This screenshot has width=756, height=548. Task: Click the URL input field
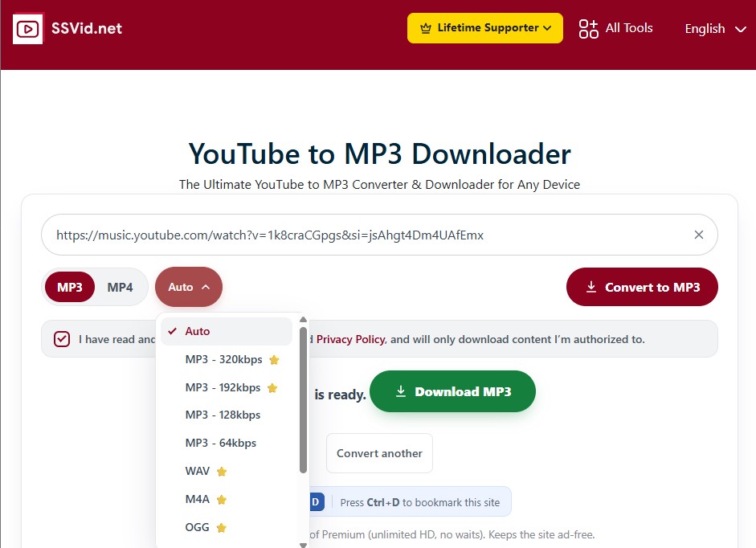coord(379,235)
